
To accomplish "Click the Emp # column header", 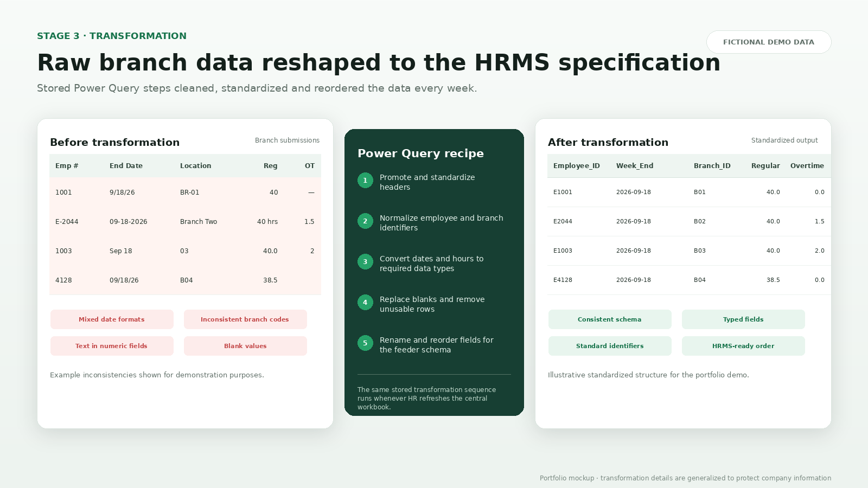I will (x=67, y=166).
